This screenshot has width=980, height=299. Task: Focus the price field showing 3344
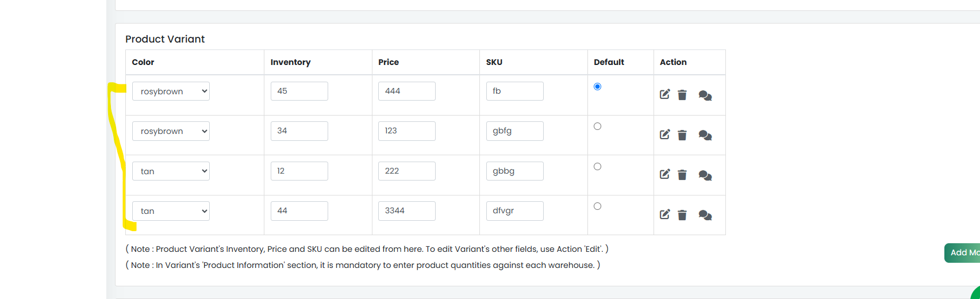point(407,211)
